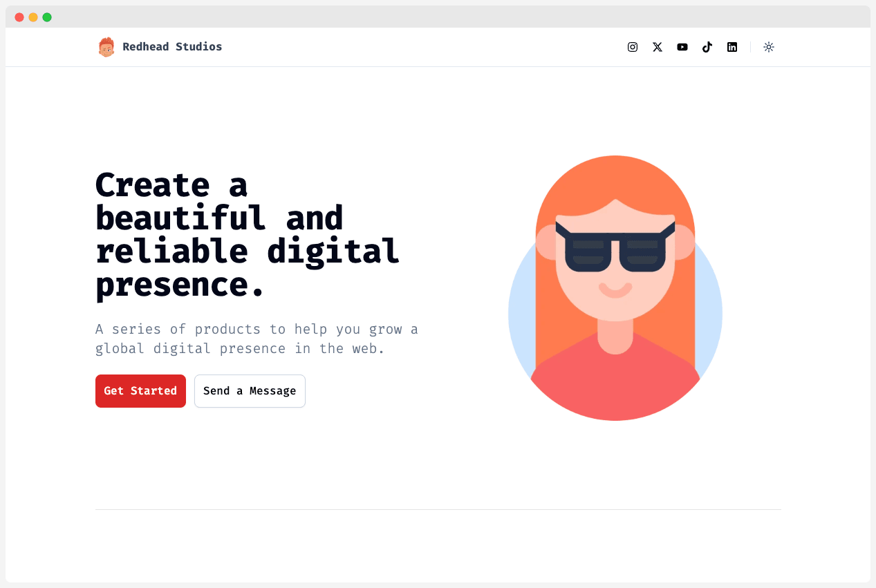The width and height of the screenshot is (876, 588).
Task: Click the gray subtitle paragraph
Action: pyautogui.click(x=257, y=339)
